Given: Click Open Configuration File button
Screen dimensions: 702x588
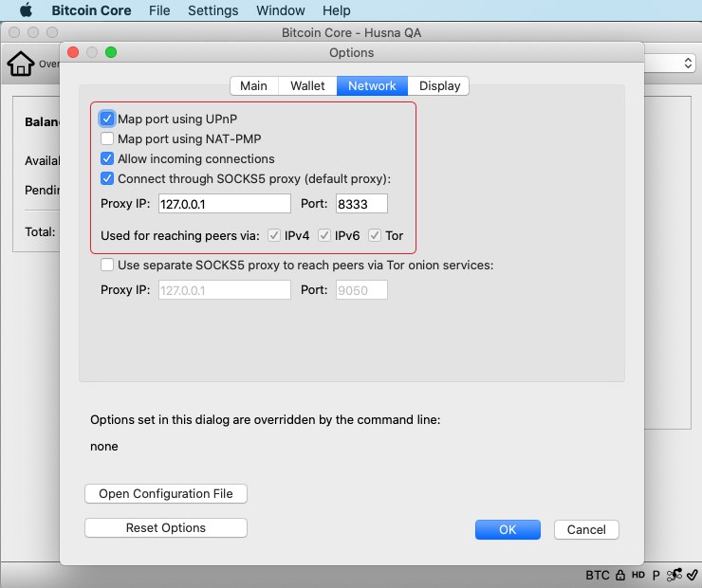Looking at the screenshot, I should point(166,493).
